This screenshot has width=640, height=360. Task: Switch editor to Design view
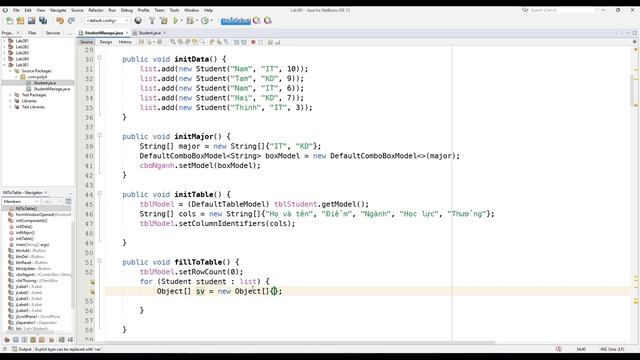coord(106,42)
